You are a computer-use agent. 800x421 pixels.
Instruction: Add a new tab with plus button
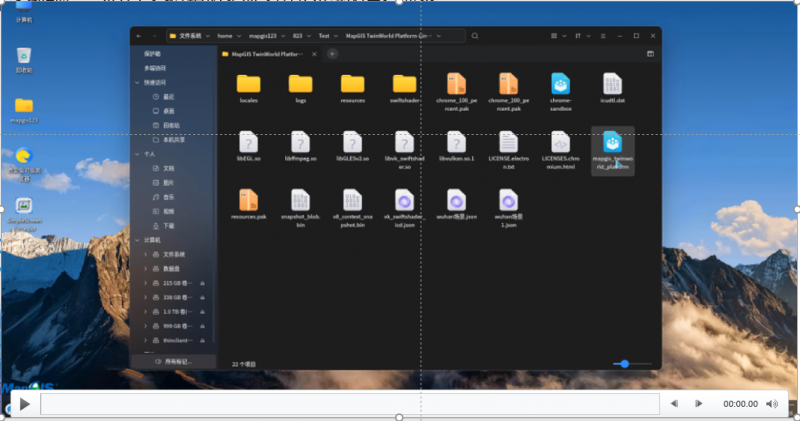pos(332,54)
